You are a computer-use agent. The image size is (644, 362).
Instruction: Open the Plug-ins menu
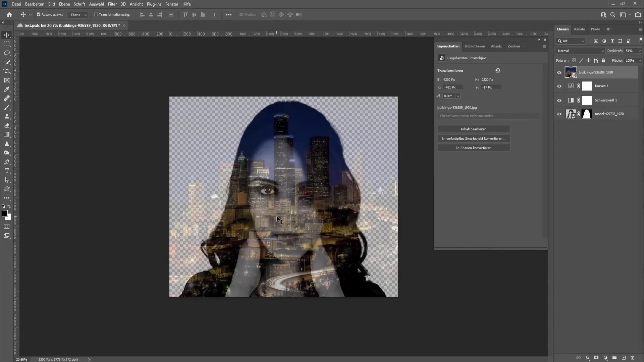point(154,4)
